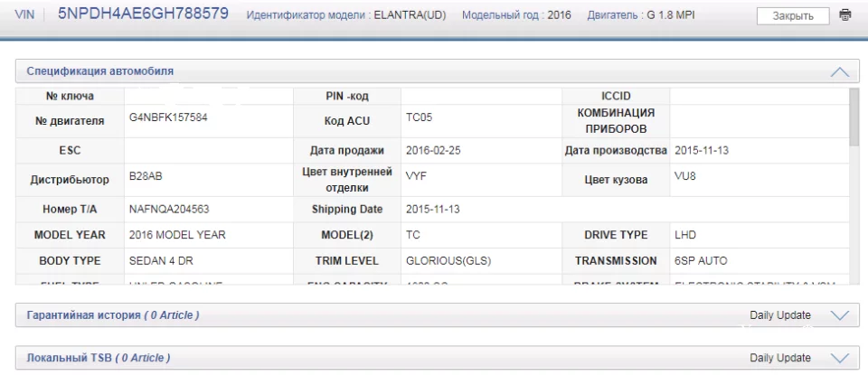Click the Модельный год 2016 text
This screenshot has height=375, width=868.
(x=516, y=15)
